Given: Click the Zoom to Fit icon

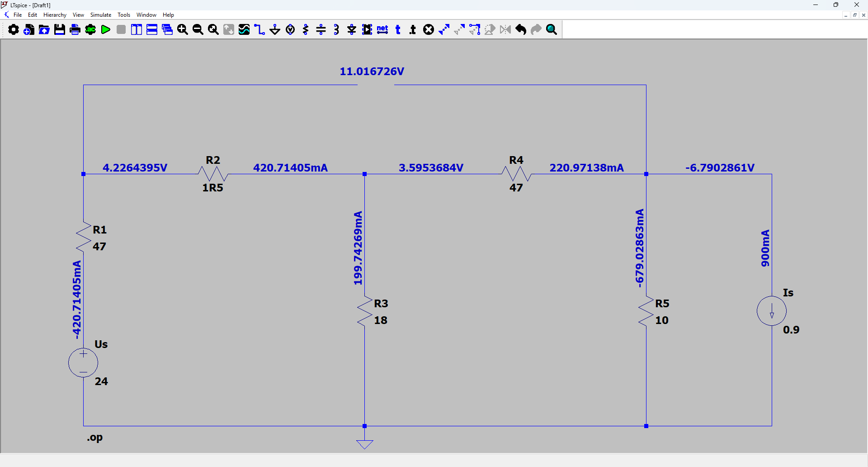Looking at the screenshot, I should tap(213, 30).
